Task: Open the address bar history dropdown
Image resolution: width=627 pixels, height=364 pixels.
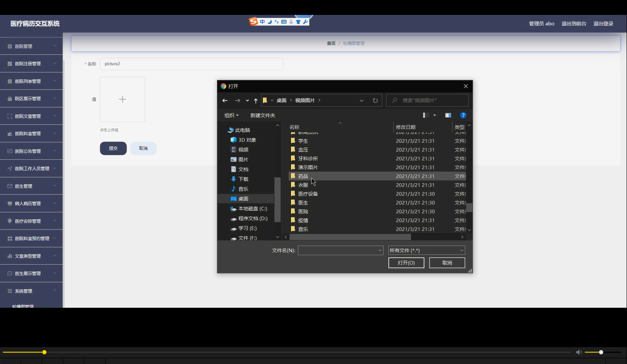Action: 361,101
